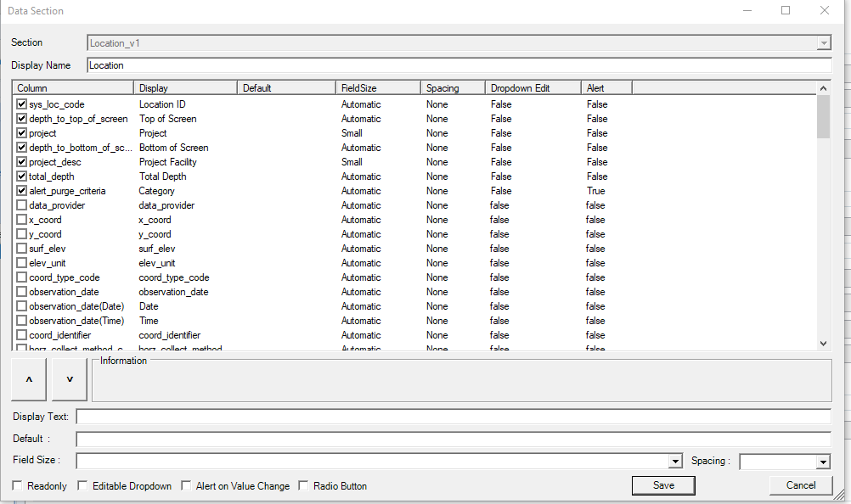Check the x_coord row
The width and height of the screenshot is (851, 504).
(x=21, y=219)
